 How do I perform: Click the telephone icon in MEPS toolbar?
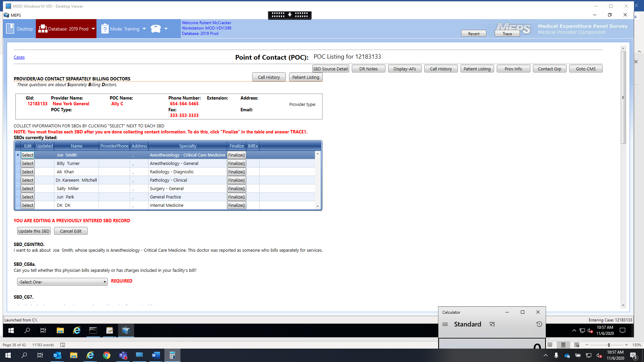coord(156,28)
